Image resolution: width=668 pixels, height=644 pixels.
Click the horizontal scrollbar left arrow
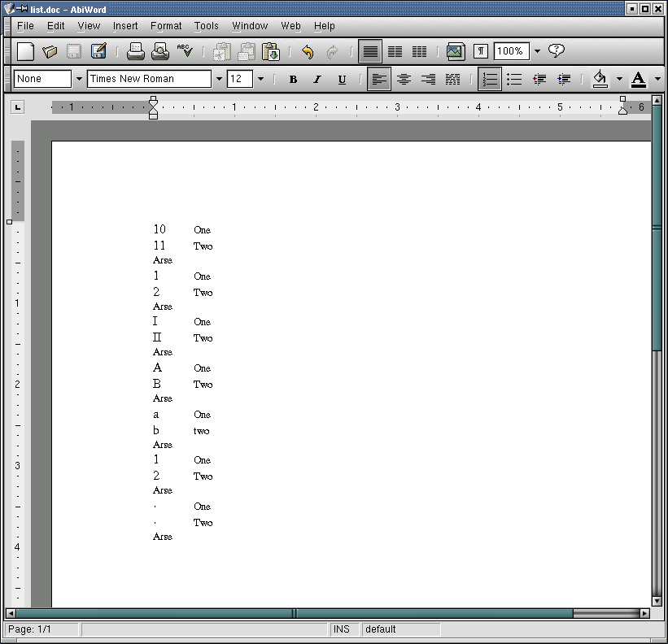pos(11,613)
